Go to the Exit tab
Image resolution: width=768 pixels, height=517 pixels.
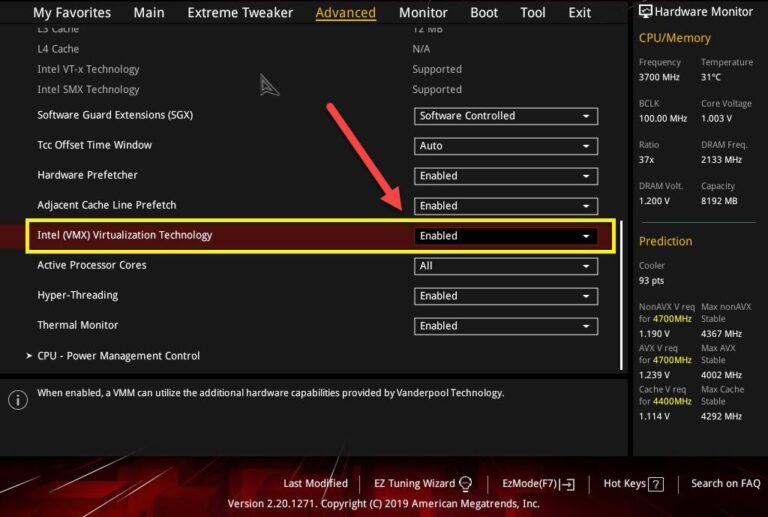[x=579, y=13]
